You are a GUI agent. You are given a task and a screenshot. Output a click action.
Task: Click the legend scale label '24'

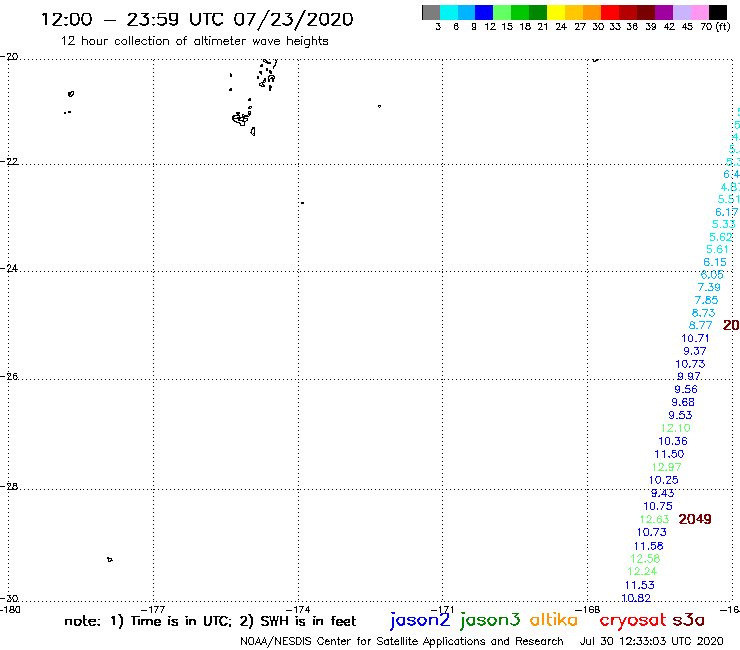(x=561, y=27)
